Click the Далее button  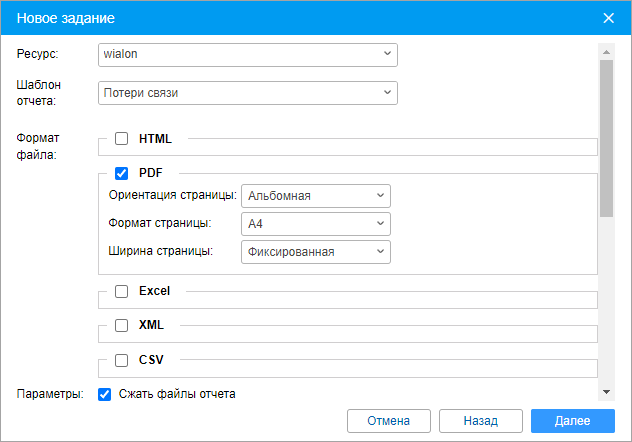point(573,421)
